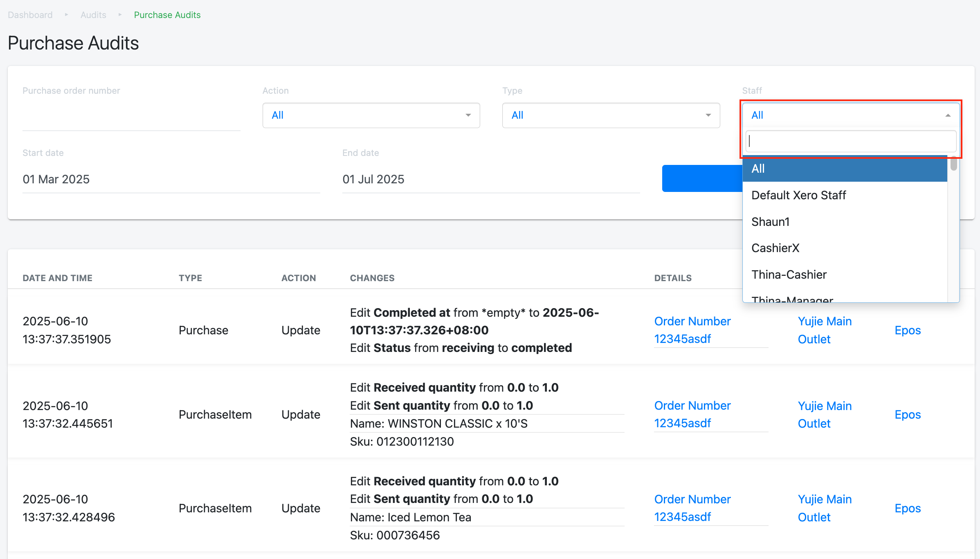Click the Epos link in third row
This screenshot has height=559, width=980.
(x=907, y=508)
